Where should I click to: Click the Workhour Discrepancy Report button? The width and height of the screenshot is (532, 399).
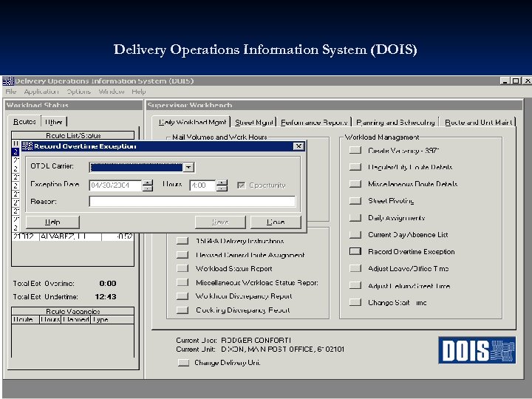(x=183, y=296)
